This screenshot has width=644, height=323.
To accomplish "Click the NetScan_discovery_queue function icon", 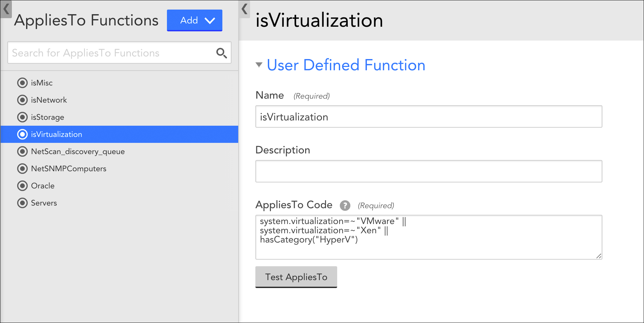I will (22, 151).
